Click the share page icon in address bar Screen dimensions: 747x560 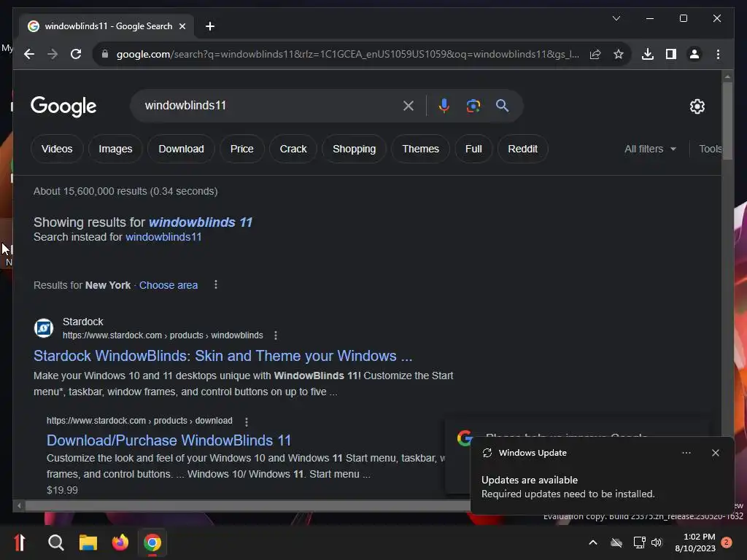(595, 54)
